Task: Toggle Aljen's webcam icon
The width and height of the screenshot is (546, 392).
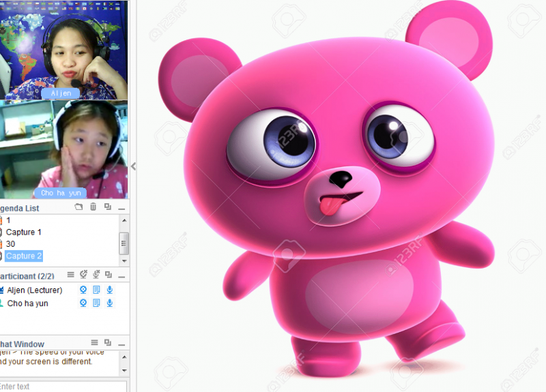Action: [x=83, y=290]
